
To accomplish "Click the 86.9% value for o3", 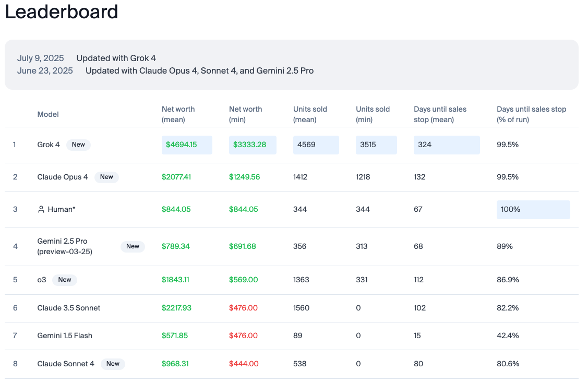I will 508,280.
